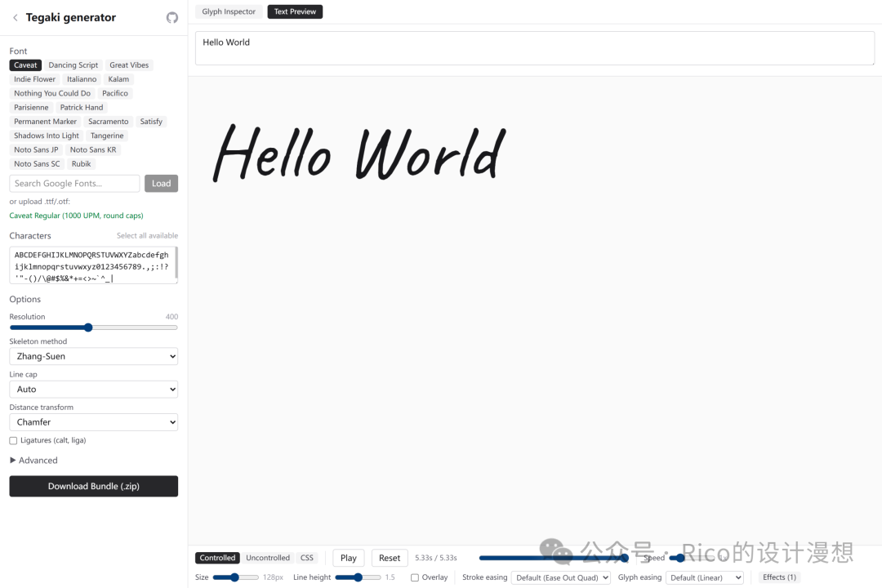Open the Line cap dropdown

pos(93,390)
